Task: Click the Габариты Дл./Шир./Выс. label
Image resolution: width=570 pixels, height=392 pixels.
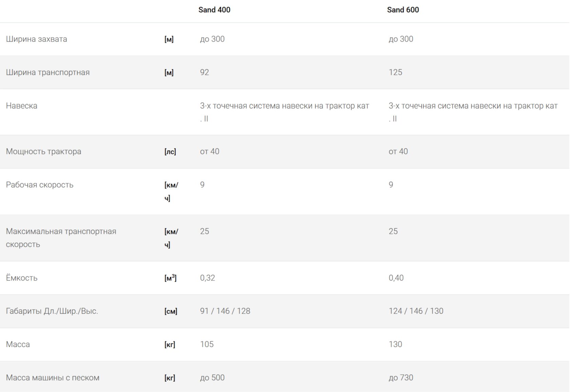Action: click(52, 311)
